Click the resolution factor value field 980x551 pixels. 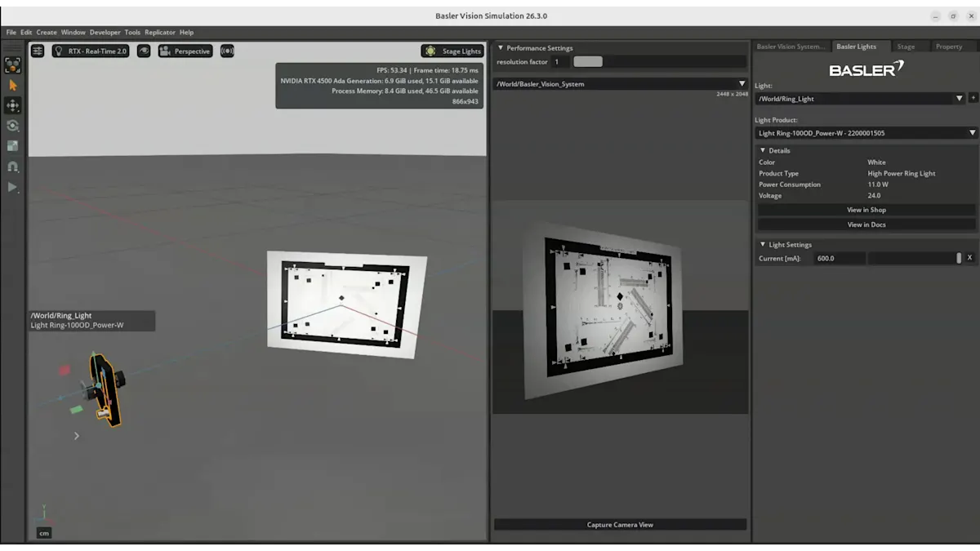(x=561, y=62)
